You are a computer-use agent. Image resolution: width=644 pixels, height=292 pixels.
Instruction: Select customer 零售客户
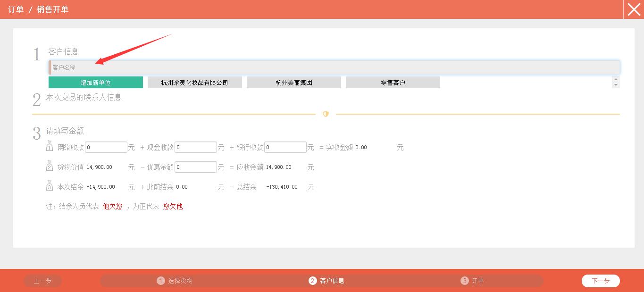click(x=393, y=82)
